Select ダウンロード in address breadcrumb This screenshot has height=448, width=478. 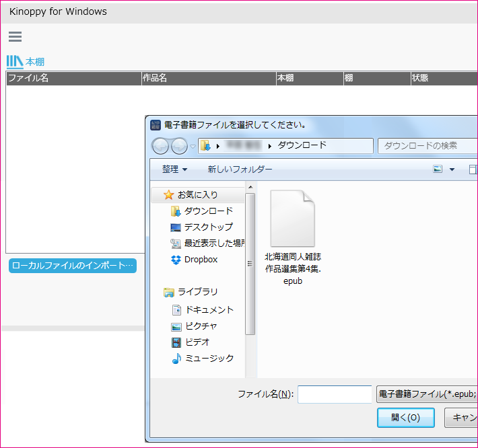302,145
